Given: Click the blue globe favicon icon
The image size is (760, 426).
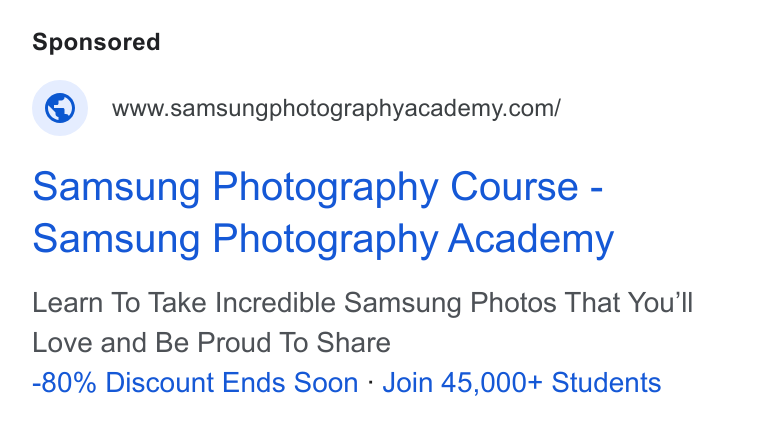Looking at the screenshot, I should pos(60,108).
